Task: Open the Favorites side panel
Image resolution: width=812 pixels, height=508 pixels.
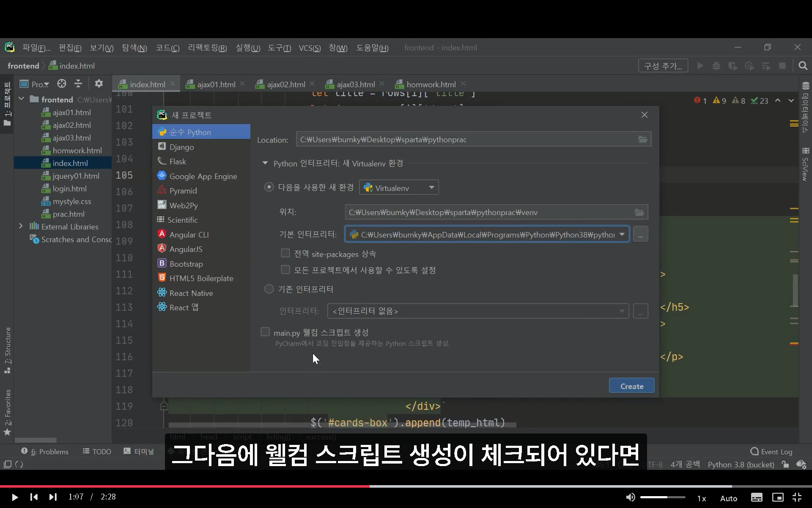Action: 7,412
